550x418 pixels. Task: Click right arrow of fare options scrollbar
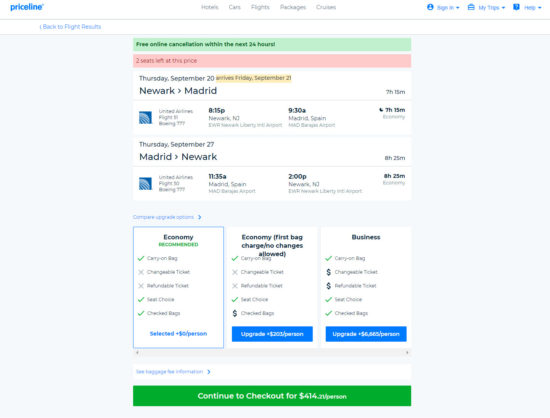pos(407,352)
